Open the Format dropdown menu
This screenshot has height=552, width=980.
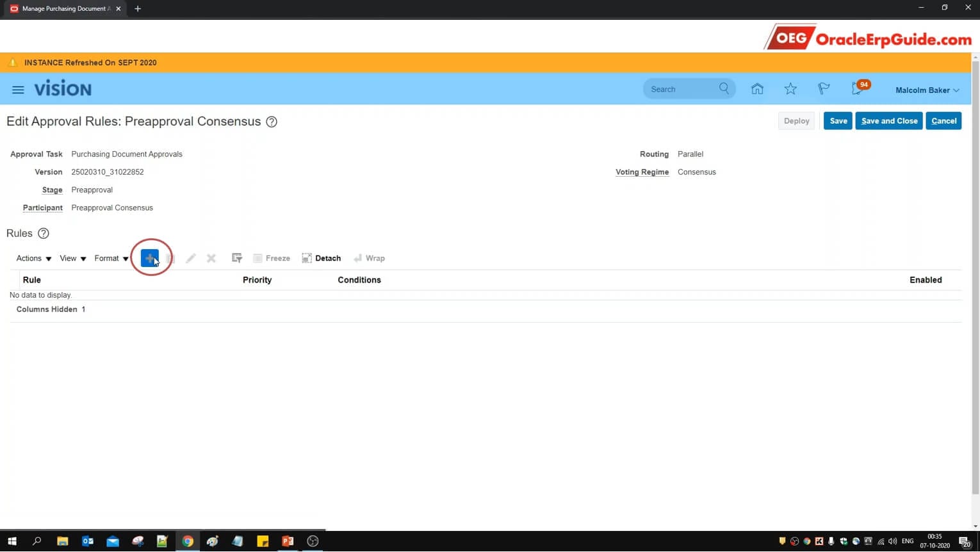click(111, 258)
